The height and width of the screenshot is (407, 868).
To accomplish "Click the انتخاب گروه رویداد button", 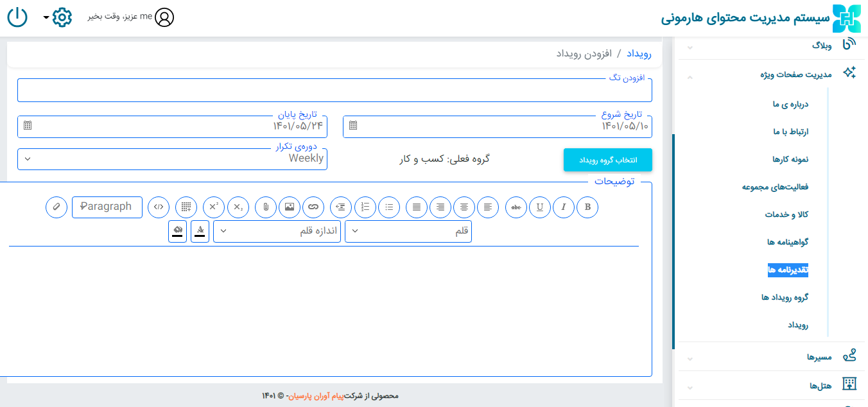I will (x=607, y=160).
